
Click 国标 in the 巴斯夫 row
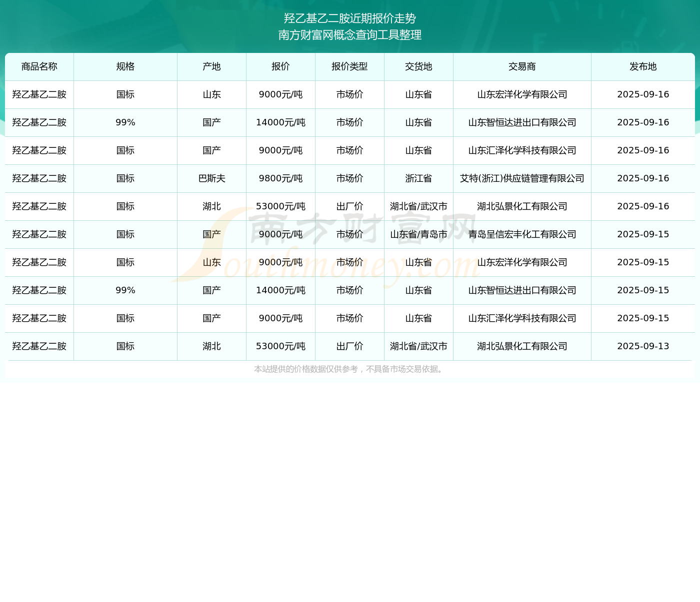(125, 178)
